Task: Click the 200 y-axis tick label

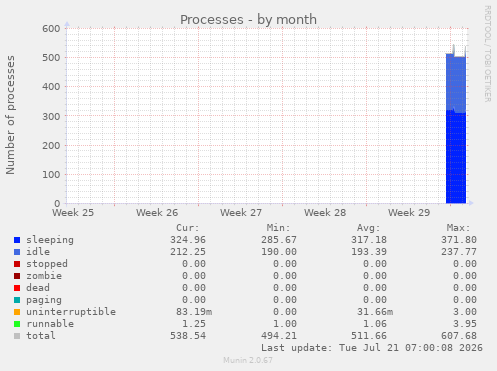Action: click(x=51, y=146)
